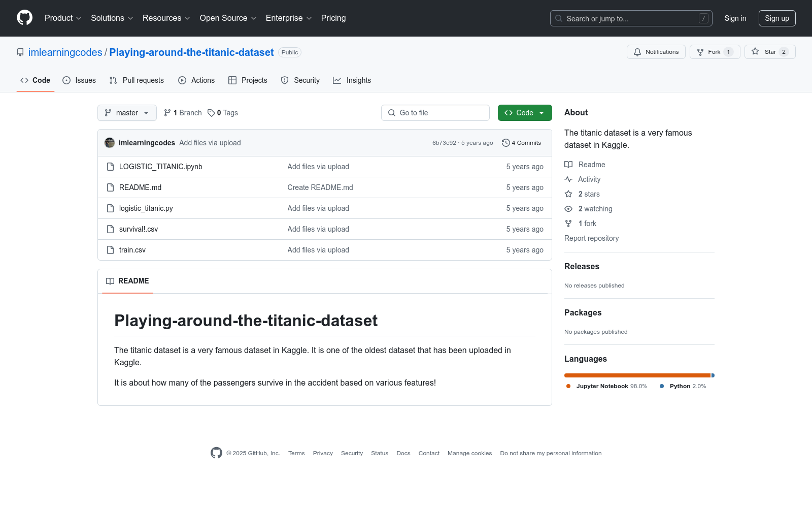812x508 pixels.
Task: Click the branch icon next to 1 Branch
Action: coord(167,113)
